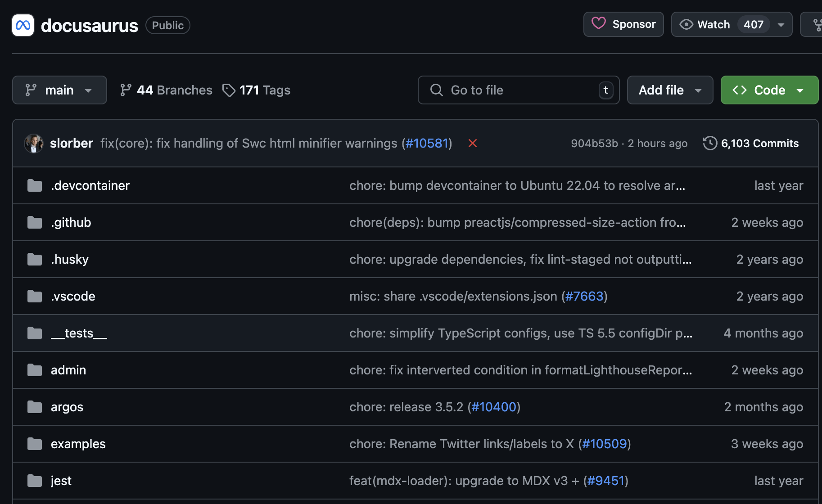Click the Sponsor button
Screen dimensions: 822x504
(623, 24)
